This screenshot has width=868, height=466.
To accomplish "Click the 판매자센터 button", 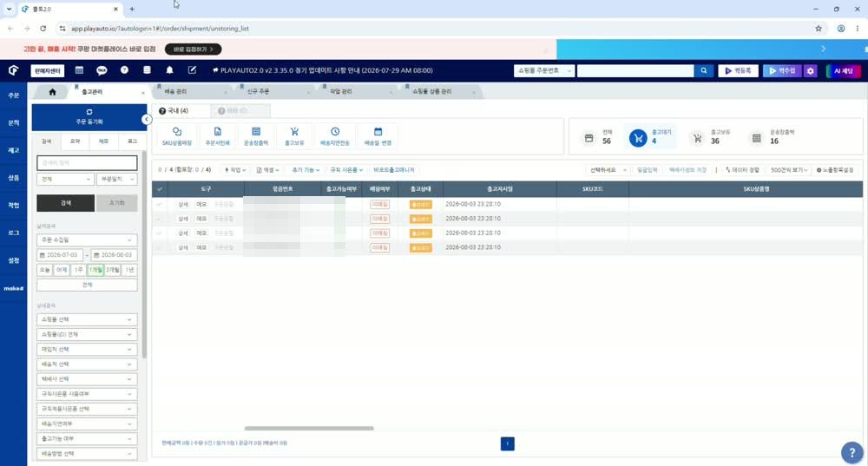I will coord(48,71).
